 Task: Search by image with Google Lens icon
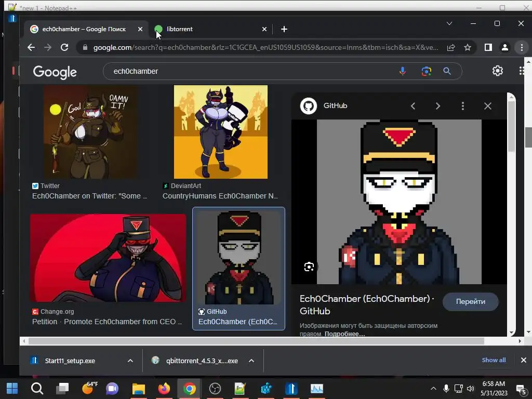(427, 71)
